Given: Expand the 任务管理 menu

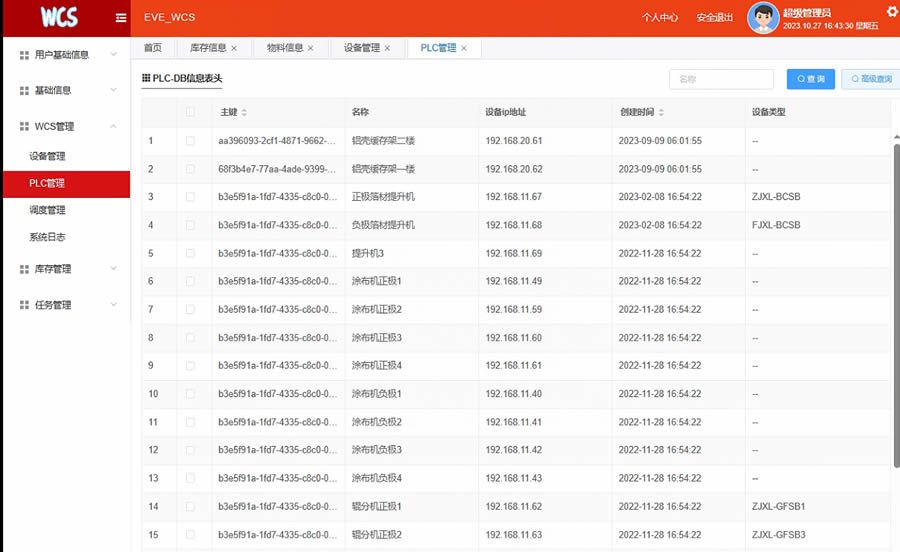Looking at the screenshot, I should (67, 305).
